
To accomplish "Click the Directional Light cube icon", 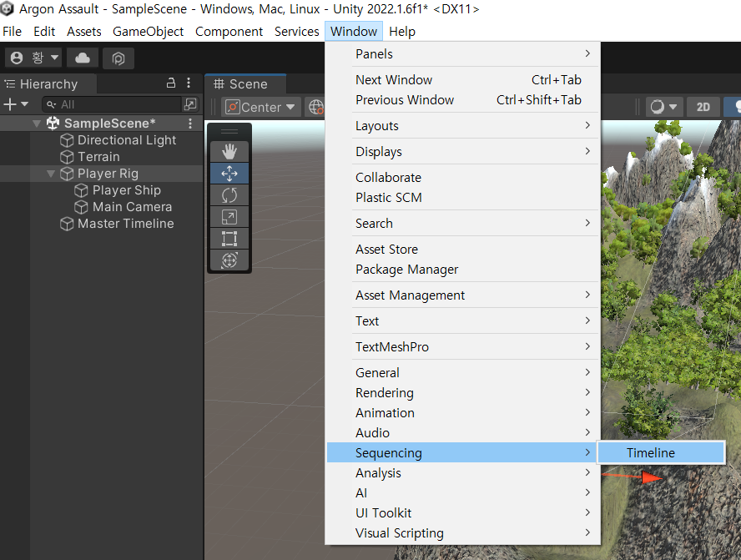I will click(x=67, y=140).
